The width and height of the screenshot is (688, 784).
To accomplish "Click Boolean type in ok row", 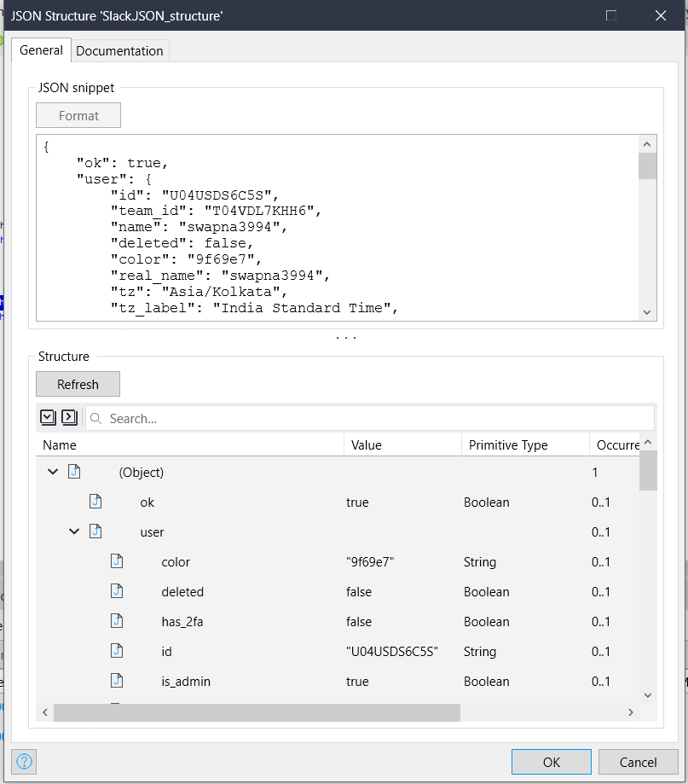I will coord(486,502).
